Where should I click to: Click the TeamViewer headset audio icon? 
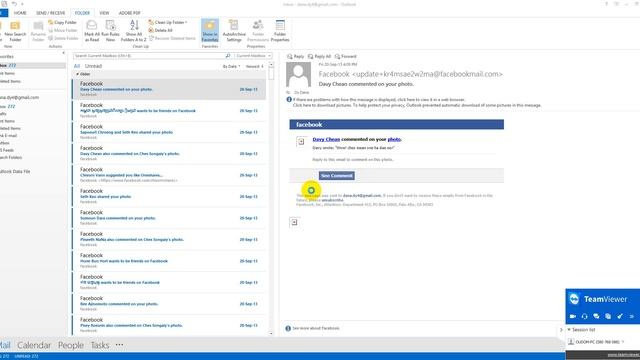click(x=584, y=316)
